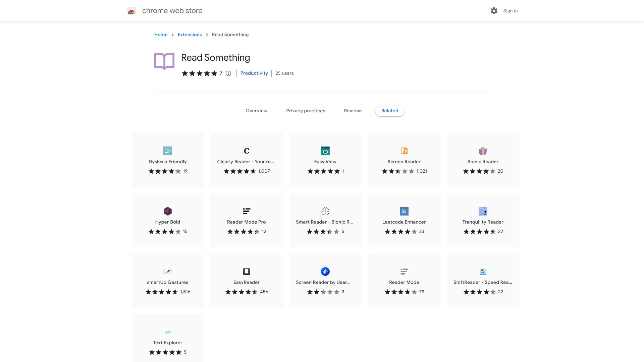This screenshot has width=644, height=362.
Task: Click the Sign in button
Action: point(510,11)
